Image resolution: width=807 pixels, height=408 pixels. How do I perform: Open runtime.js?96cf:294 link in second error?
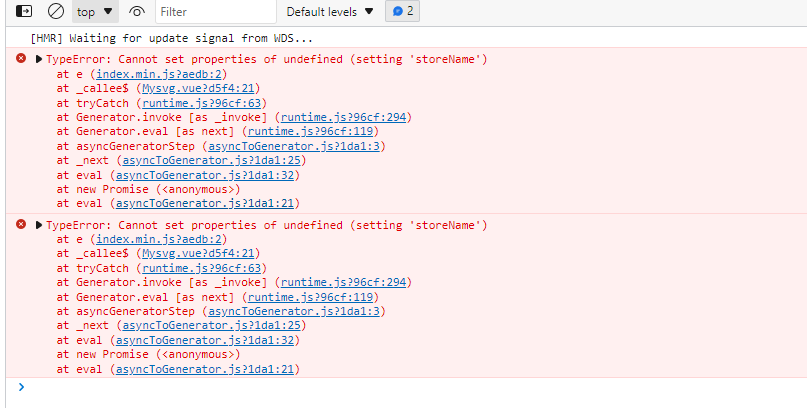pyautogui.click(x=343, y=282)
